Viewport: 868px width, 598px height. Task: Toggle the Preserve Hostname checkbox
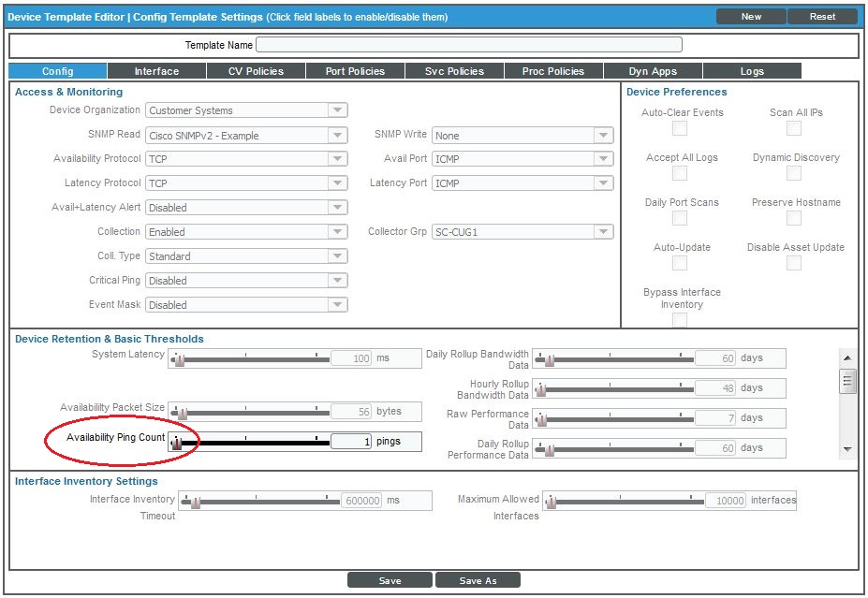[793, 218]
